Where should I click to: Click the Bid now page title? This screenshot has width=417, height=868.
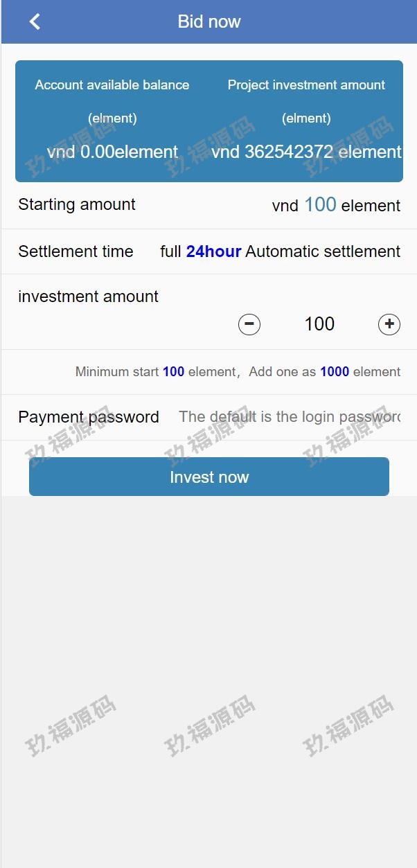coord(208,21)
